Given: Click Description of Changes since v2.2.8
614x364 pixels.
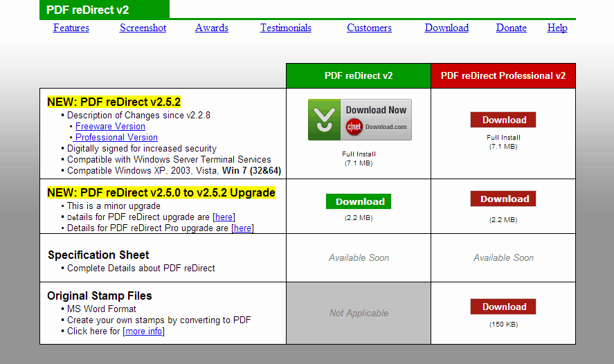Looking at the screenshot, I should [138, 116].
